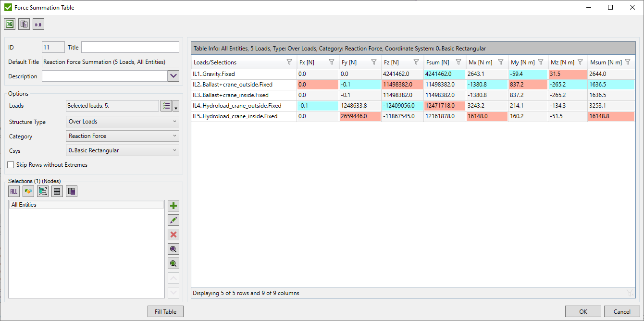Filter the Fy [N] column
Image resolution: width=644 pixels, height=321 pixels.
373,62
